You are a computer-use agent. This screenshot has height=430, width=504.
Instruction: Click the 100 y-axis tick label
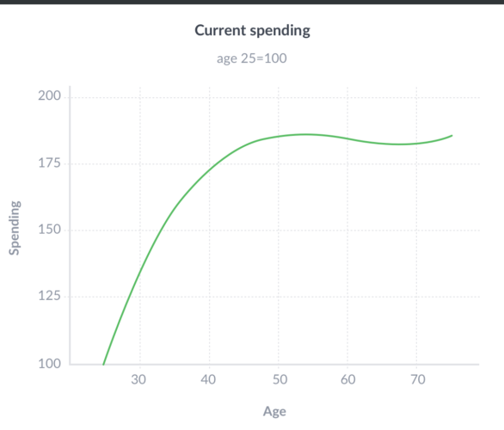tap(49, 364)
